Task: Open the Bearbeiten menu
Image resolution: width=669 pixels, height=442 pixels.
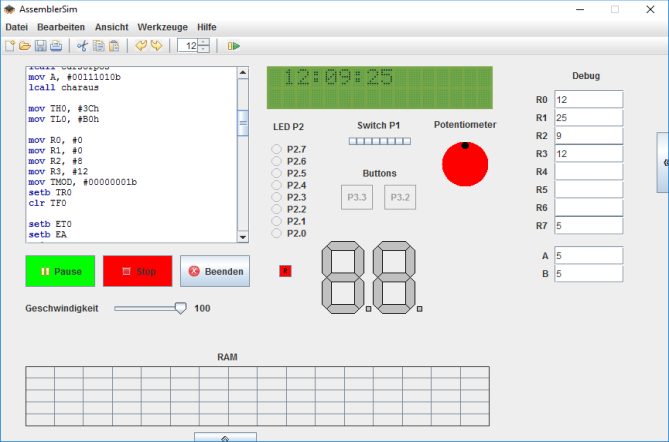Action: point(60,26)
